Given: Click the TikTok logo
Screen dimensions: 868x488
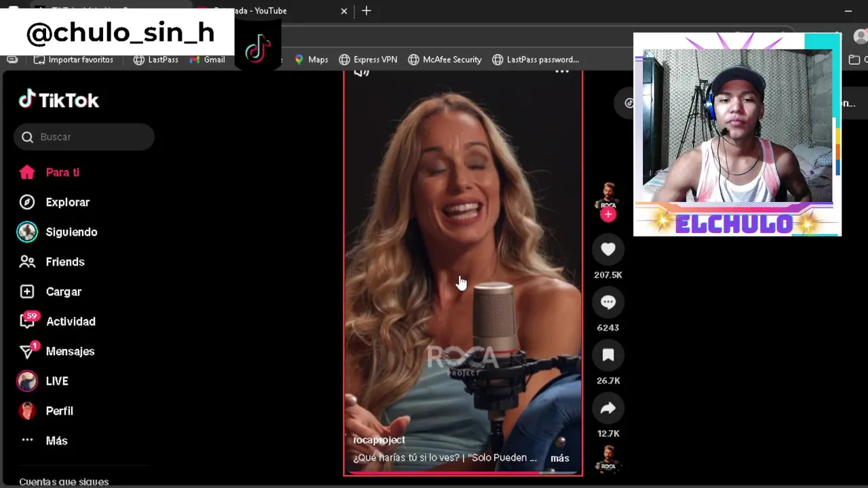Looking at the screenshot, I should [x=59, y=100].
